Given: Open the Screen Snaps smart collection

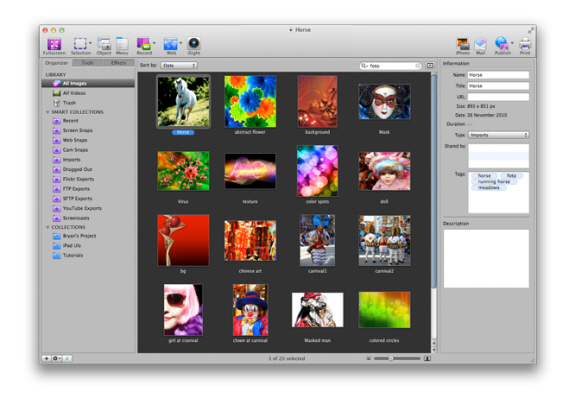Looking at the screenshot, I should point(88,130).
